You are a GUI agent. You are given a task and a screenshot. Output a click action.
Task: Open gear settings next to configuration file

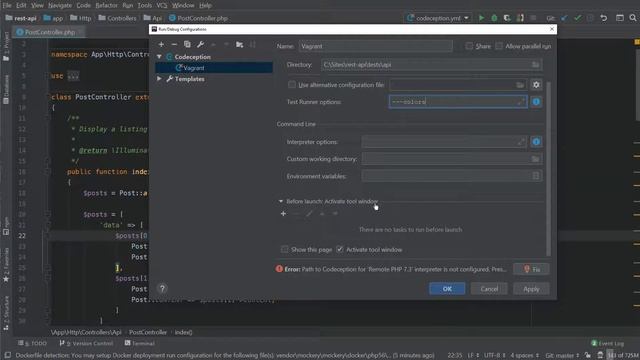click(x=536, y=85)
